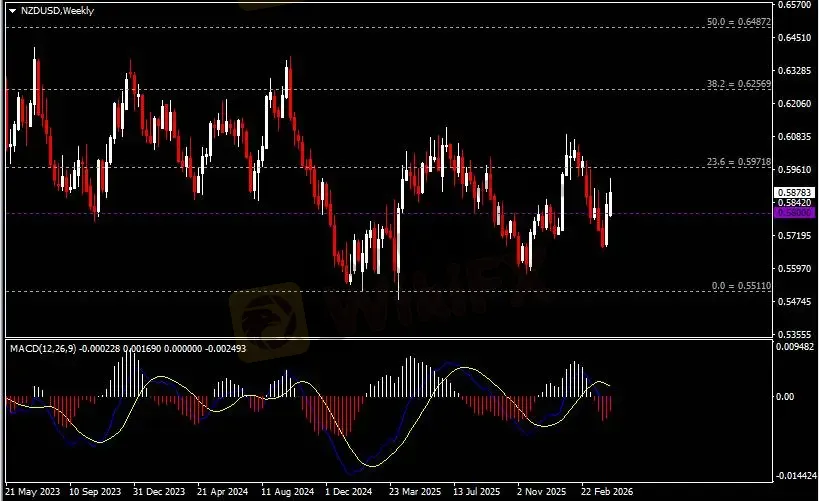Click the 13 Jul 2025 date label
The image size is (819, 501).
(476, 492)
